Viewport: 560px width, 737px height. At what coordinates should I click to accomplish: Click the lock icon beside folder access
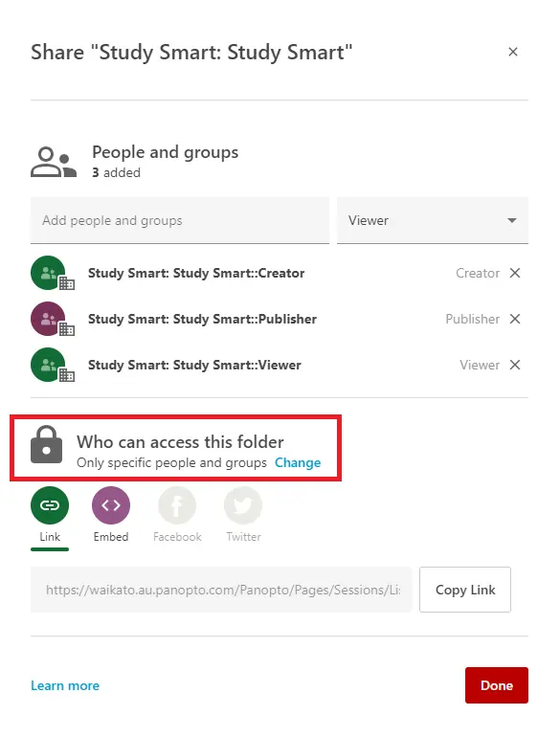coord(46,445)
